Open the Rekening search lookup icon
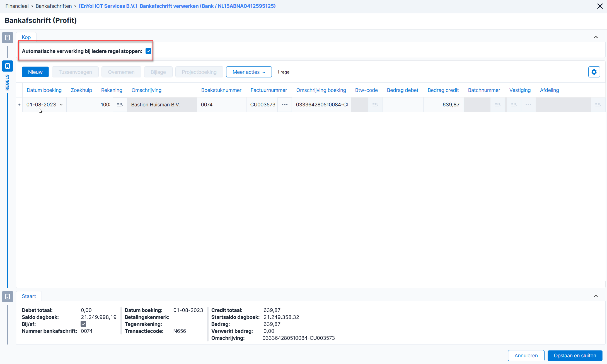This screenshot has height=364, width=607. 120,105
